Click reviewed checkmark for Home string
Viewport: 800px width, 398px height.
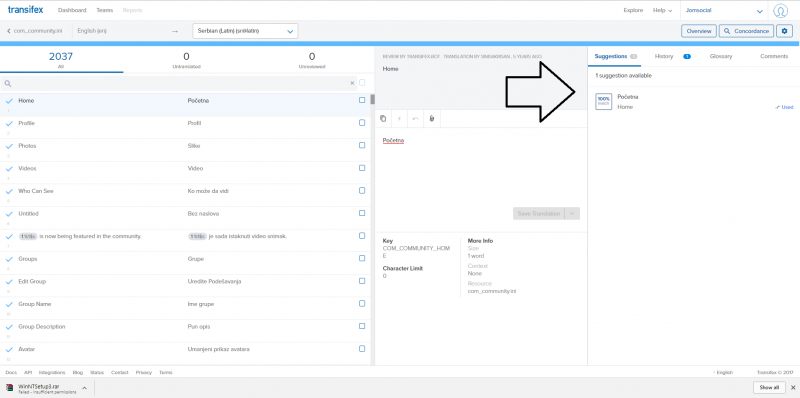9,101
